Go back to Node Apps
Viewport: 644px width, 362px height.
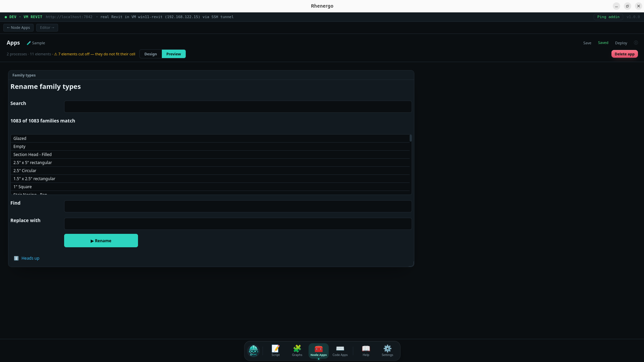click(x=18, y=28)
